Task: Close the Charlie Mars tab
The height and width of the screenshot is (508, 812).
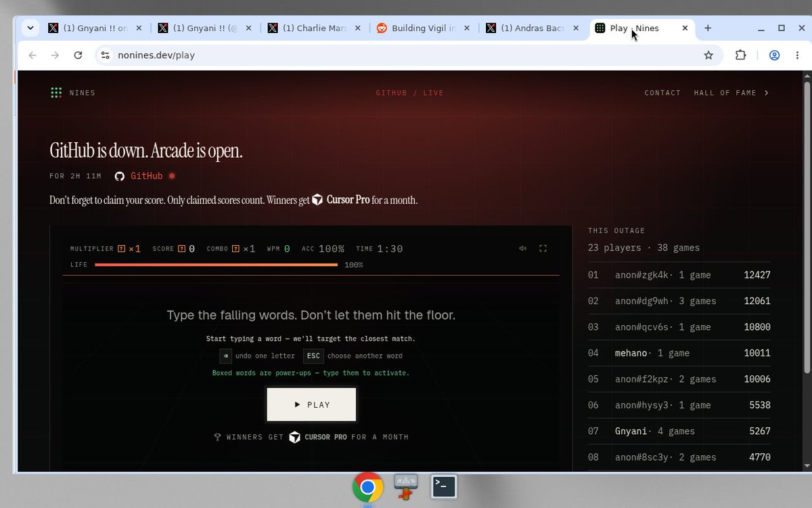Action: coord(358,28)
